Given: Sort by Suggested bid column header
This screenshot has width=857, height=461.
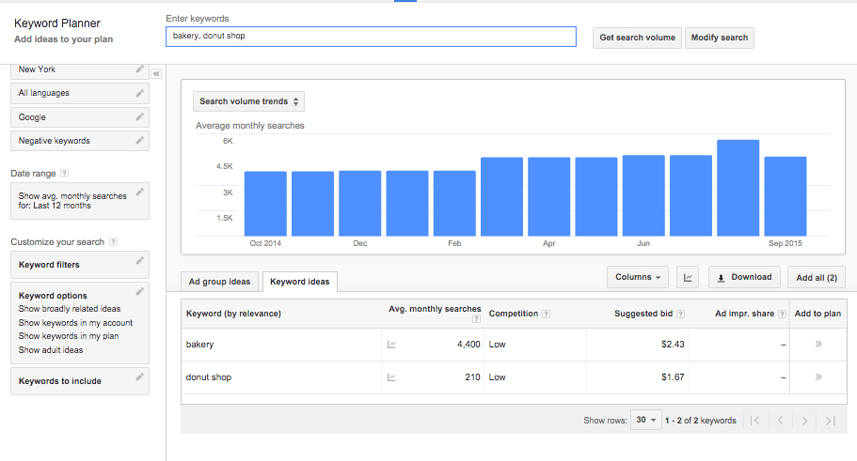Looking at the screenshot, I should click(643, 314).
